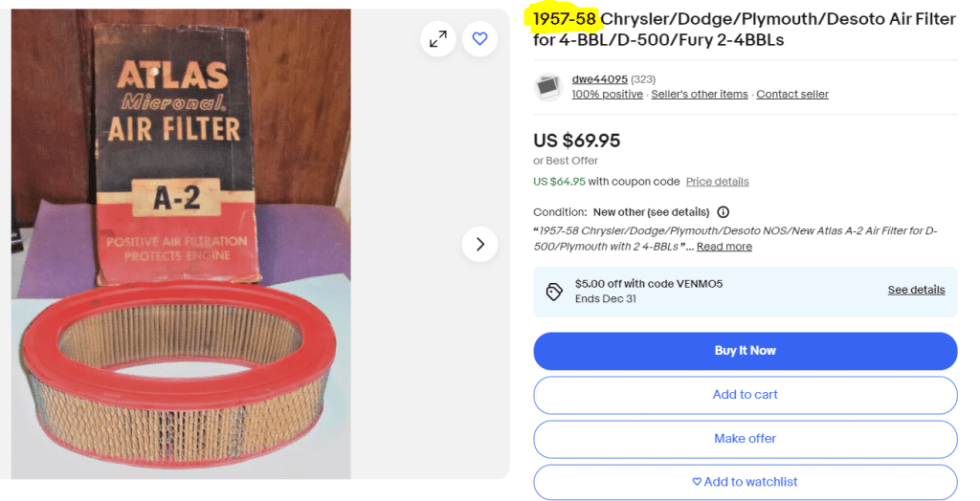
Task: See details of the VENMO5 coupon
Action: 916,291
